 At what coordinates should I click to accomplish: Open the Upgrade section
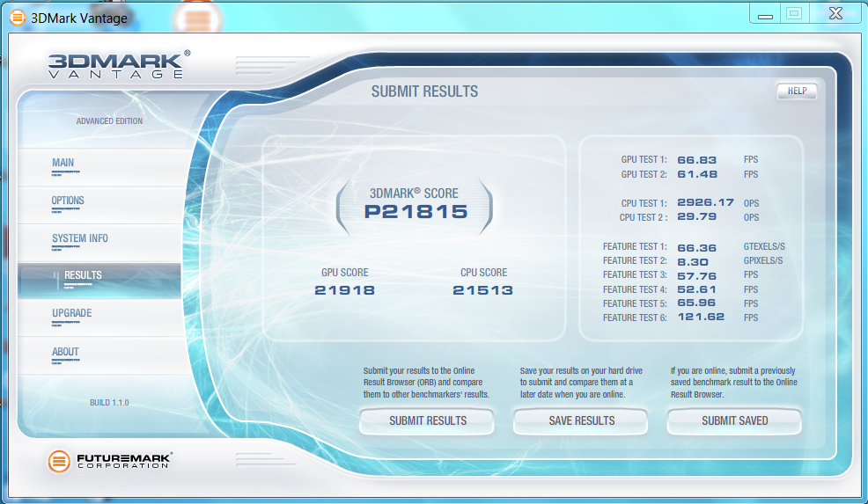click(x=99, y=318)
